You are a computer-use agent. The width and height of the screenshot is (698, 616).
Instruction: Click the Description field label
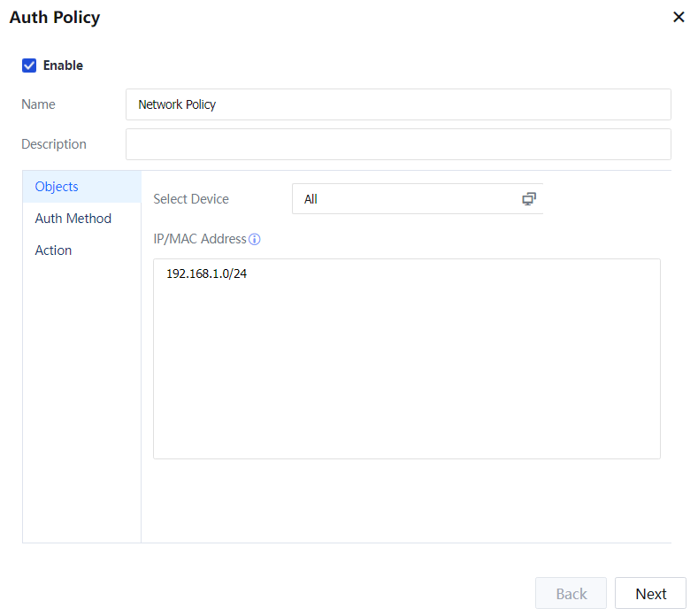(x=54, y=144)
